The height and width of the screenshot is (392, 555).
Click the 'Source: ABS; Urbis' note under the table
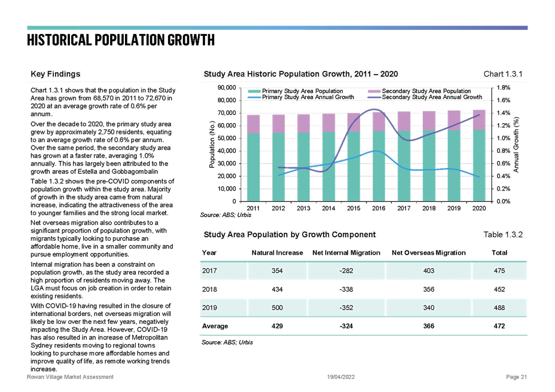[x=227, y=342]
